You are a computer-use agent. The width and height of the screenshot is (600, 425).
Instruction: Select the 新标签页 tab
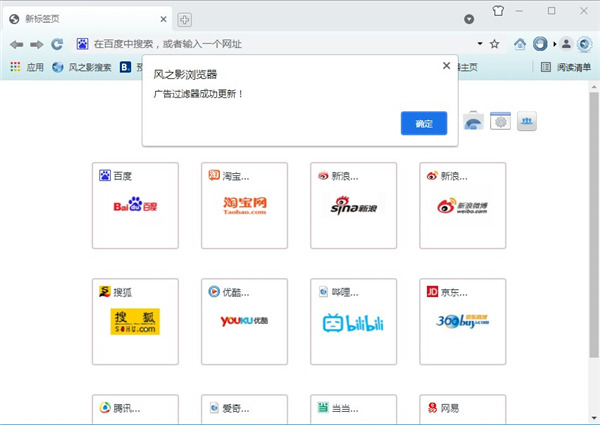click(80, 19)
